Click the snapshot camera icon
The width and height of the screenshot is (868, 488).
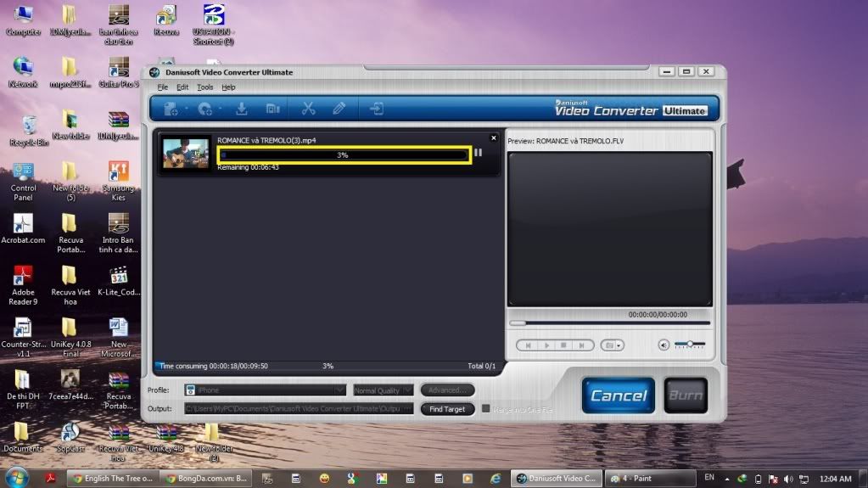609,345
